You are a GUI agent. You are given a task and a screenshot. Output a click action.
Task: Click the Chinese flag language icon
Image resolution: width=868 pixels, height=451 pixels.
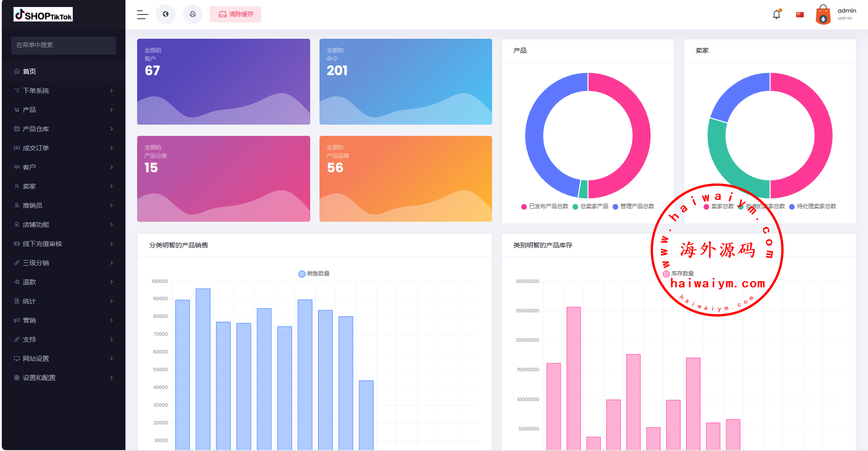click(800, 14)
